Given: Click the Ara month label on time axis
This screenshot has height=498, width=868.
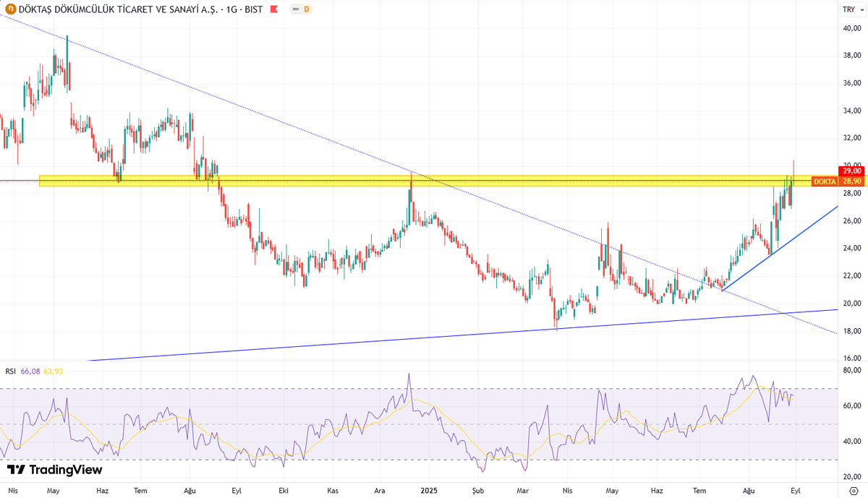Looking at the screenshot, I should [379, 490].
